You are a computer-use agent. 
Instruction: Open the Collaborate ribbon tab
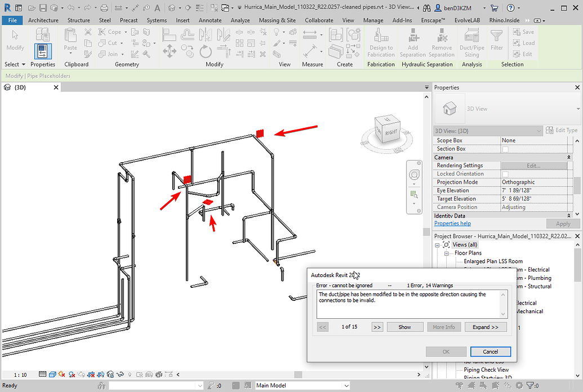(319, 20)
